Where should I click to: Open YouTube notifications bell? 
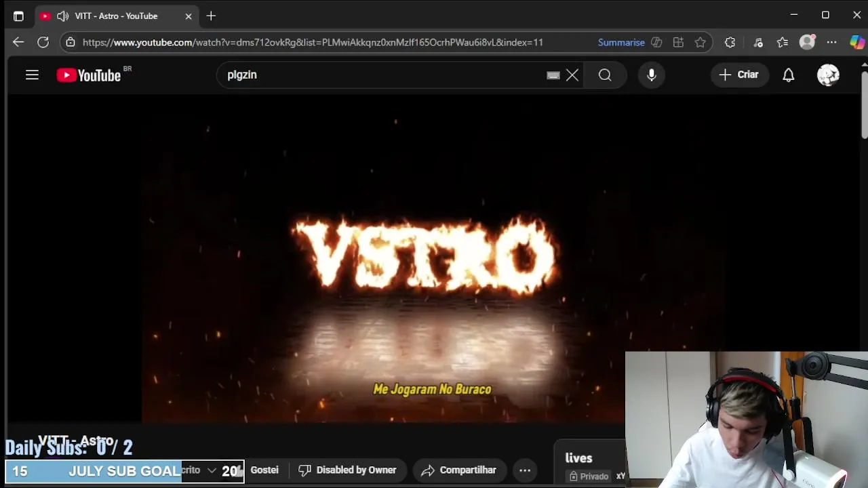pos(789,75)
